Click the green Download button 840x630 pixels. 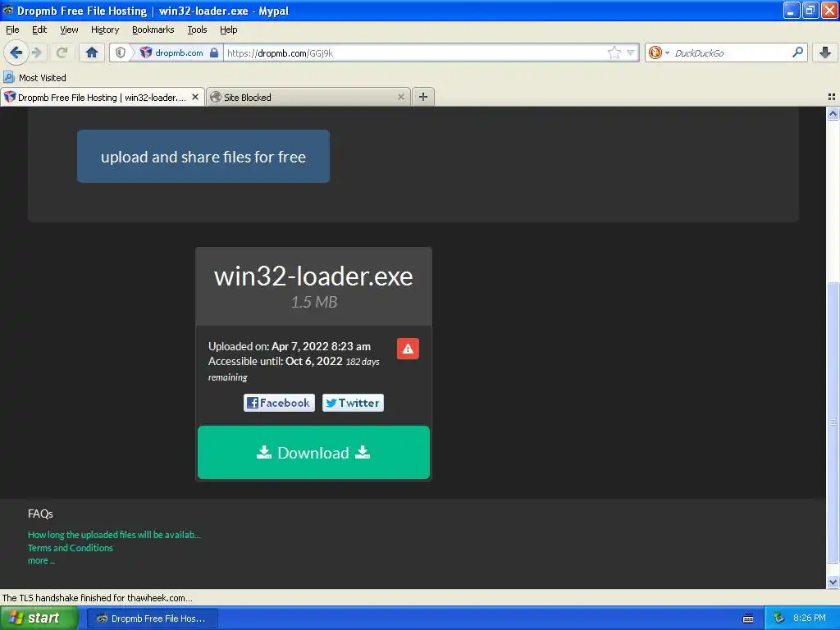(313, 453)
